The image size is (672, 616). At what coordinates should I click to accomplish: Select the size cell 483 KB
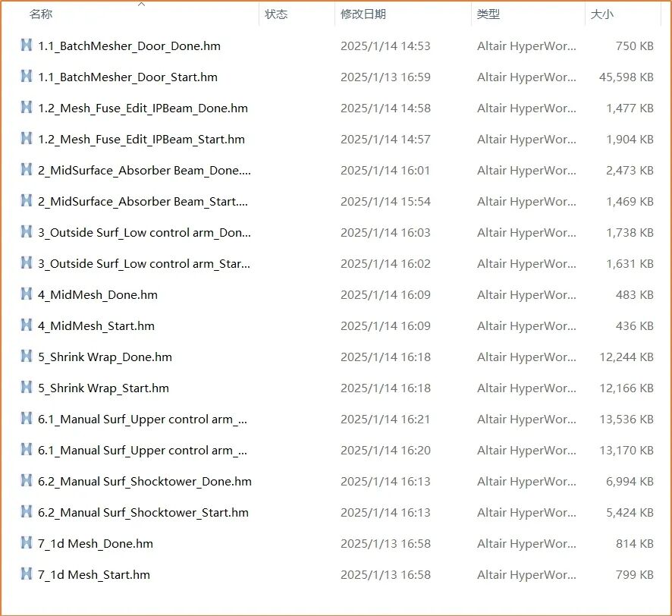tap(635, 294)
